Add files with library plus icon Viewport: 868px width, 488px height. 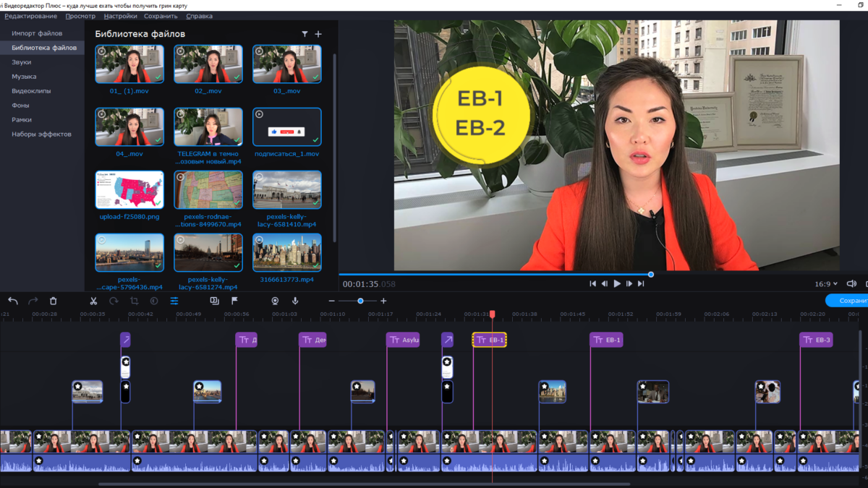click(318, 34)
